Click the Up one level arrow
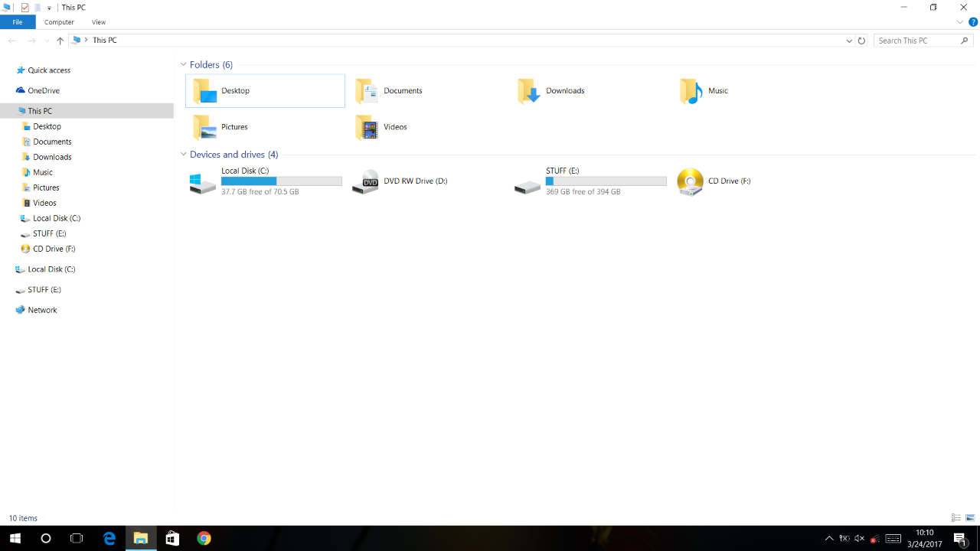980x551 pixels. (x=60, y=41)
